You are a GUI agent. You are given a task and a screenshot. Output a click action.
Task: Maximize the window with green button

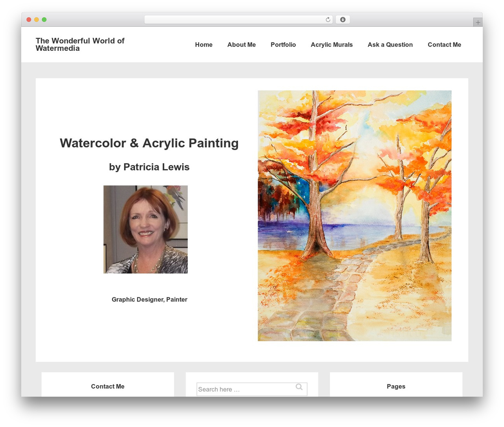pos(44,20)
